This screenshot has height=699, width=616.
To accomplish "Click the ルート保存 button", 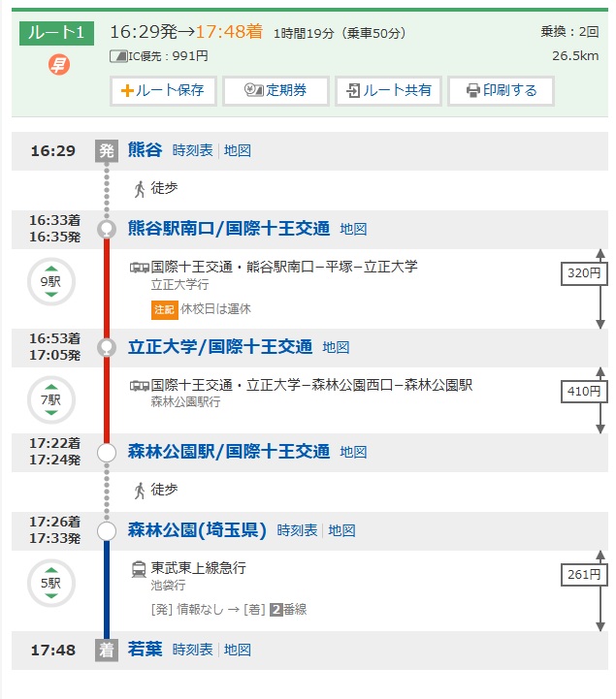I will (x=163, y=90).
